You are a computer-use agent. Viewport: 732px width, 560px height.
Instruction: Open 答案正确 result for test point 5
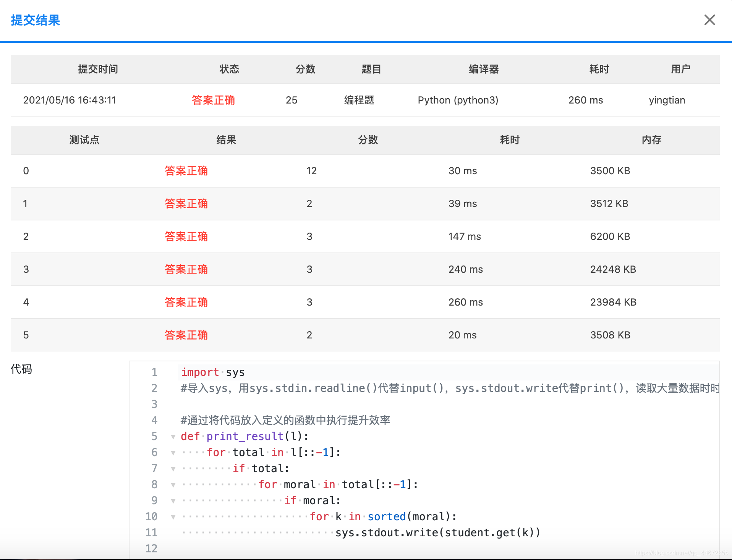pos(186,335)
